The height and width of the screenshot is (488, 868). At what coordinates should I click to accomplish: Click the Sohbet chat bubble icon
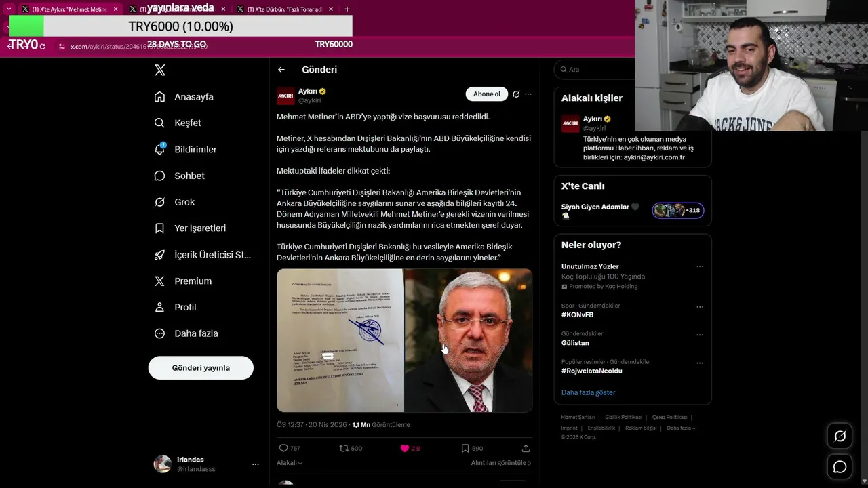159,176
